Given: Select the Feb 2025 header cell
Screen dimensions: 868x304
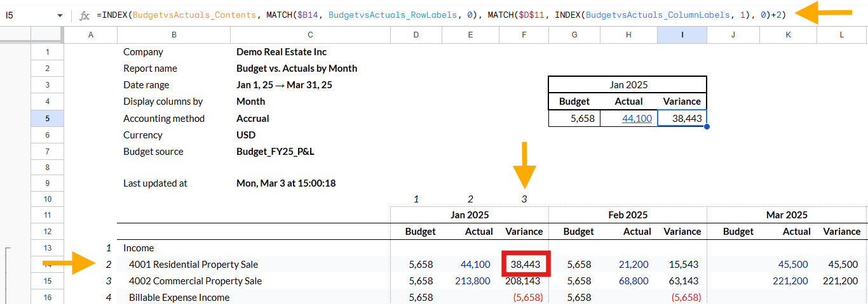Looking at the screenshot, I should (627, 215).
